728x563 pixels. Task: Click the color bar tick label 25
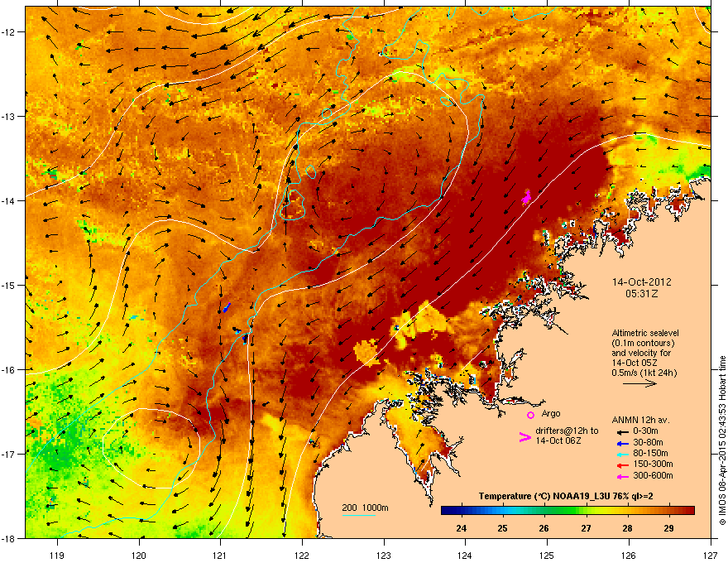(x=502, y=528)
